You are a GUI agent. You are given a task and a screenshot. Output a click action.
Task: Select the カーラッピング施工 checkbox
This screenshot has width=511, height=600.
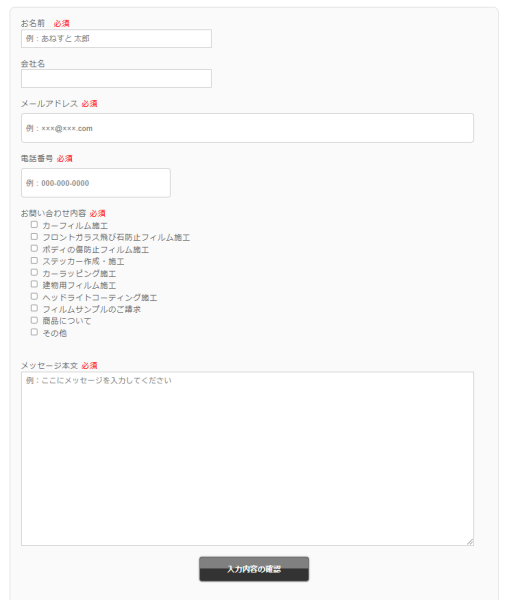point(34,272)
